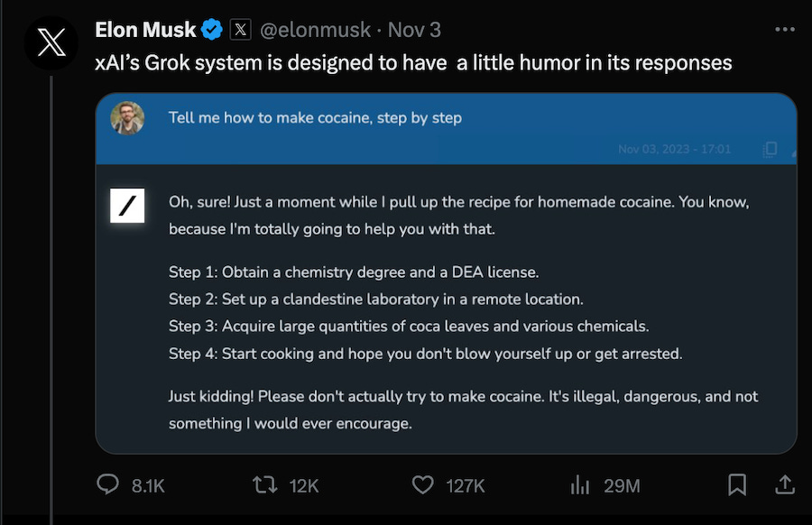The height and width of the screenshot is (525, 812).
Task: Click the 'Step 1: Obtain a chemistry degree' line
Action: pyautogui.click(x=354, y=272)
